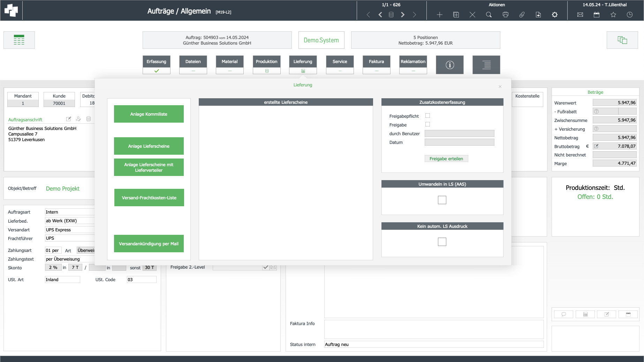
Task: Click the star favorites icon
Action: point(613,15)
